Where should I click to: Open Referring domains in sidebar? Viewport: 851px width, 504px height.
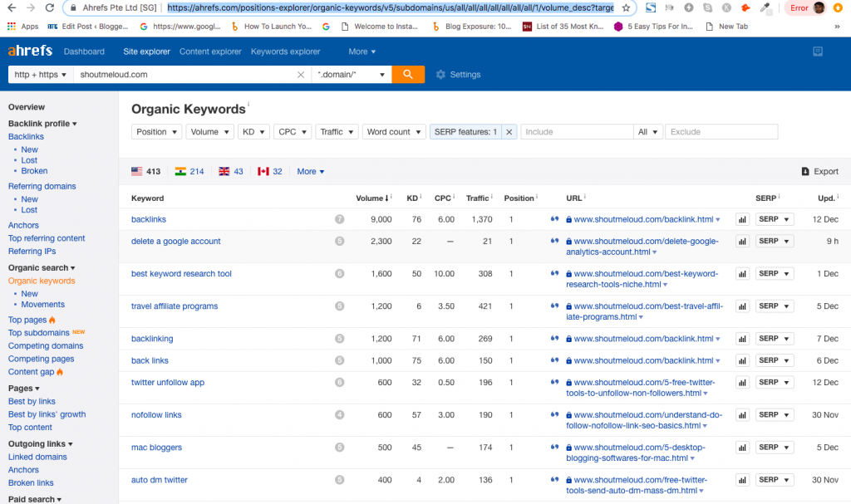(x=42, y=186)
